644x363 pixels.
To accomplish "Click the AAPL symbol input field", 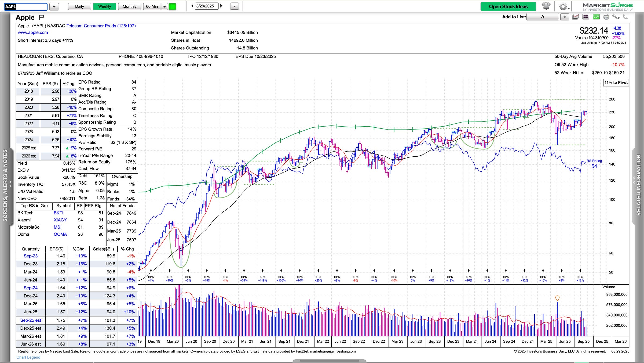I will point(26,6).
